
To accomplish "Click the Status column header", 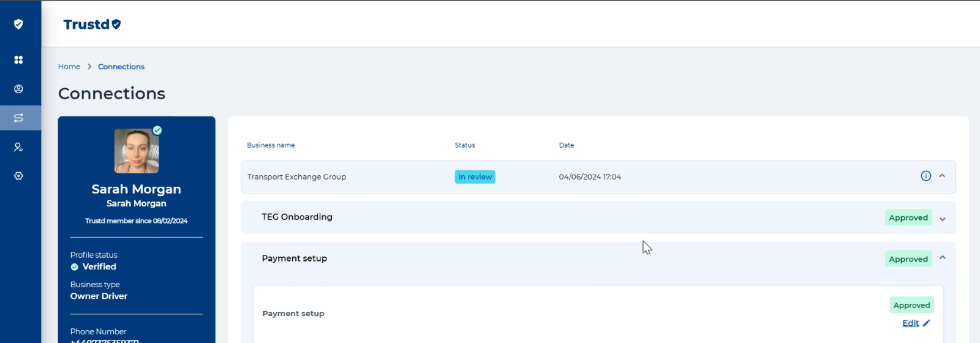I will click(465, 145).
